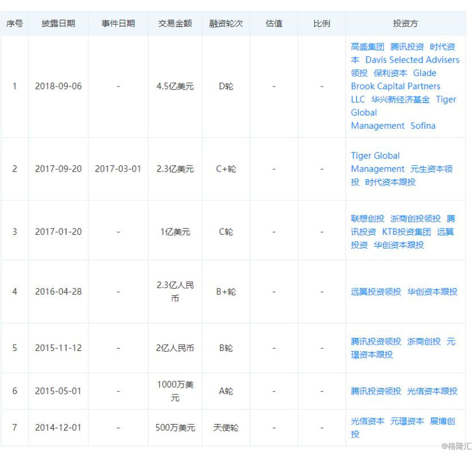The image size is (476, 454).
Task: Open 华创资本跟投 link in the C轮 row
Action: pyautogui.click(x=399, y=245)
